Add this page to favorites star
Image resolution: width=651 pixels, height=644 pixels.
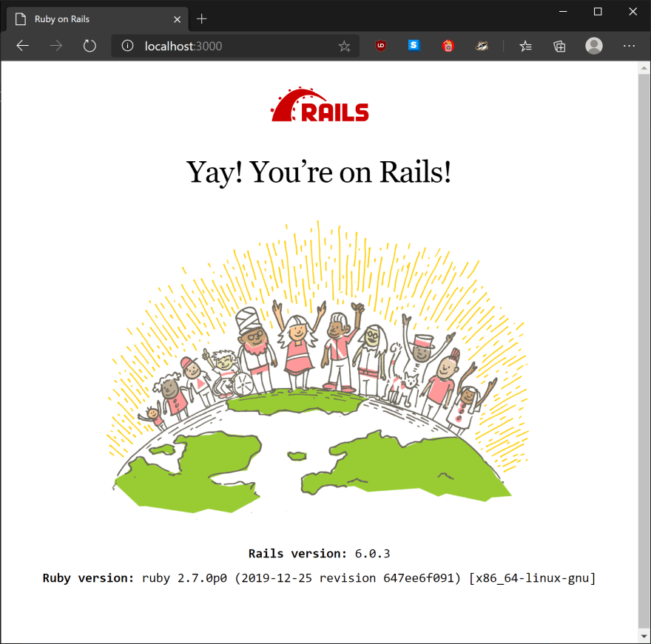point(344,46)
